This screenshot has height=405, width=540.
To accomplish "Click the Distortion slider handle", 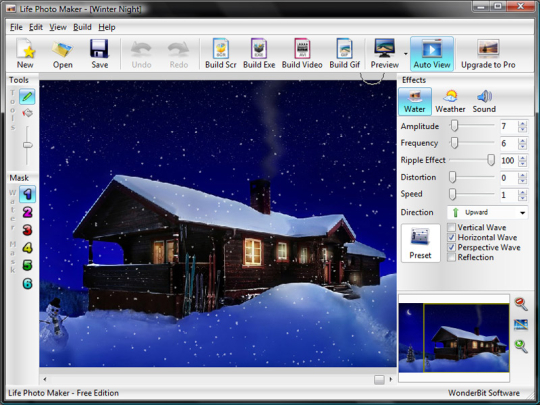I will 452,177.
